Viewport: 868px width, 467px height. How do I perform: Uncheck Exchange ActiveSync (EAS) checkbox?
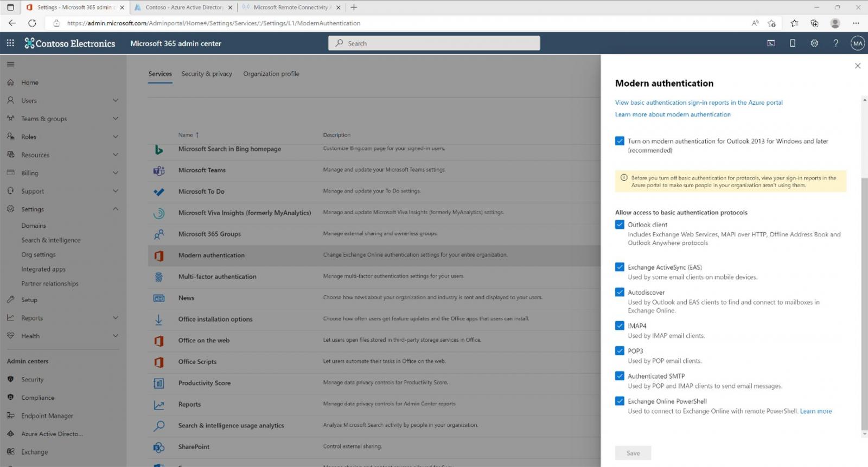pos(620,267)
